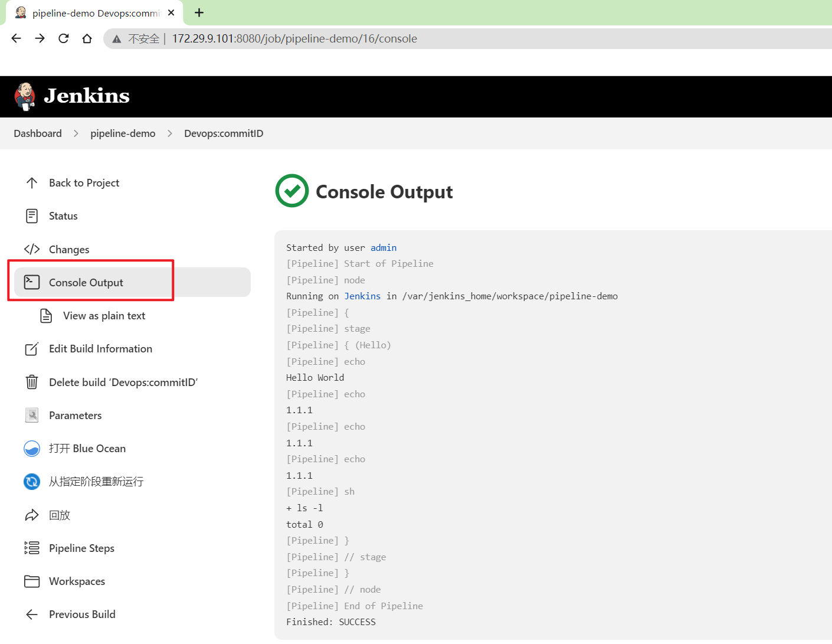
Task: Select Previous Build sidebar item
Action: (x=132, y=614)
